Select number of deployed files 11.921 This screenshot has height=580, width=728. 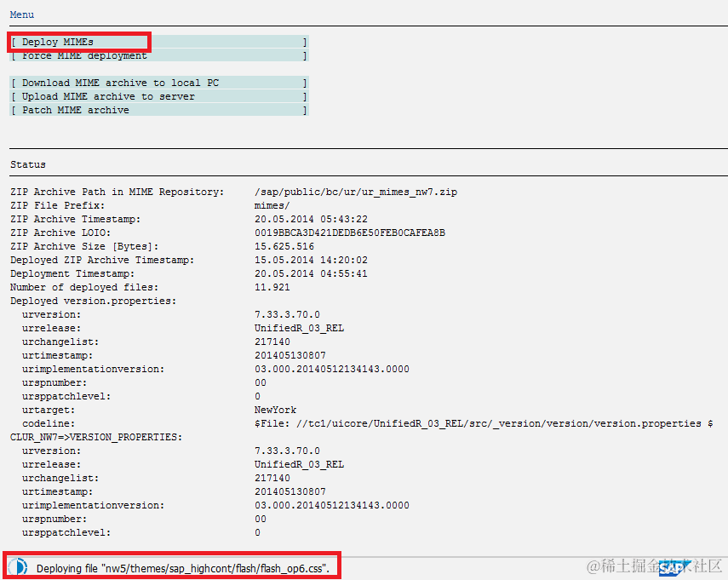click(272, 287)
